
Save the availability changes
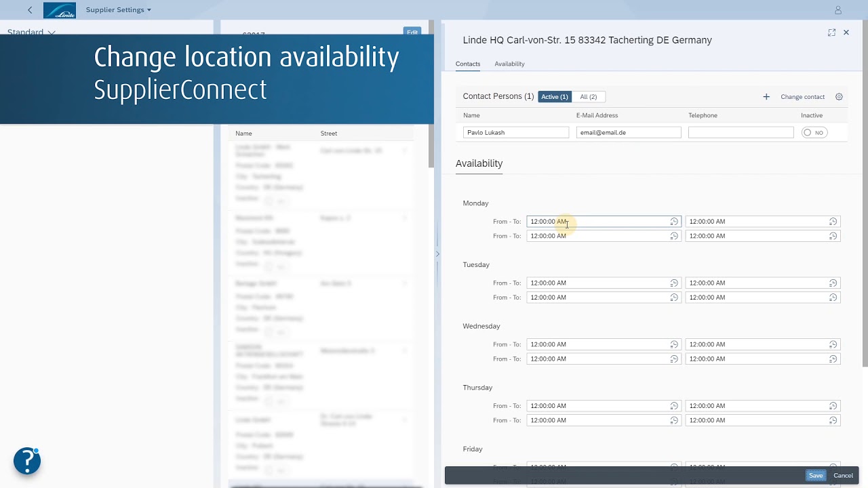pos(816,476)
